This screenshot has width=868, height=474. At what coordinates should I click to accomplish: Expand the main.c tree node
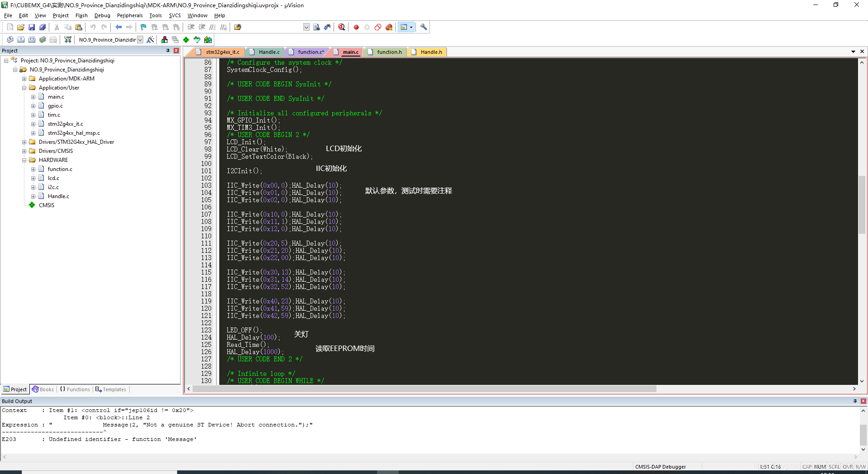[x=33, y=97]
